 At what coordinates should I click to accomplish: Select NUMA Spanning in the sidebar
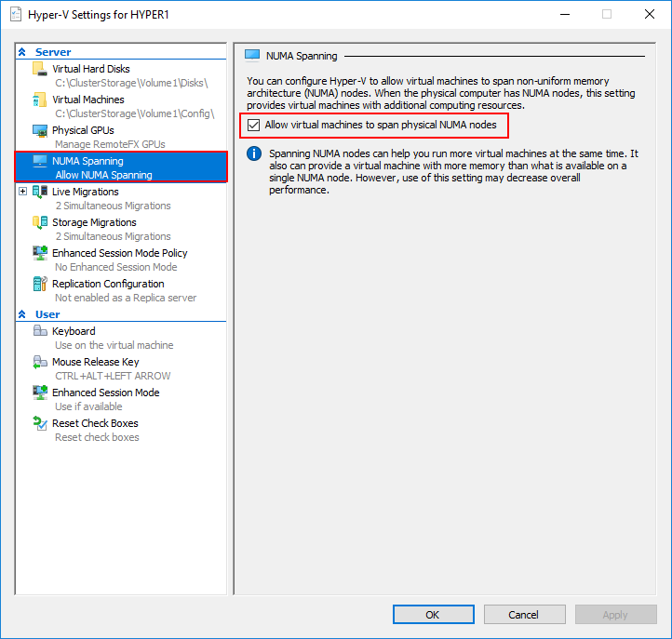click(x=121, y=167)
